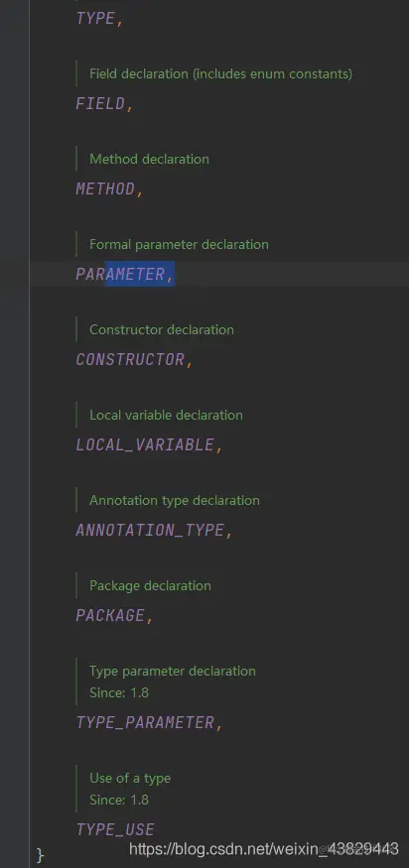409x868 pixels.
Task: Click the TYPE enum constant
Action: [x=95, y=18]
